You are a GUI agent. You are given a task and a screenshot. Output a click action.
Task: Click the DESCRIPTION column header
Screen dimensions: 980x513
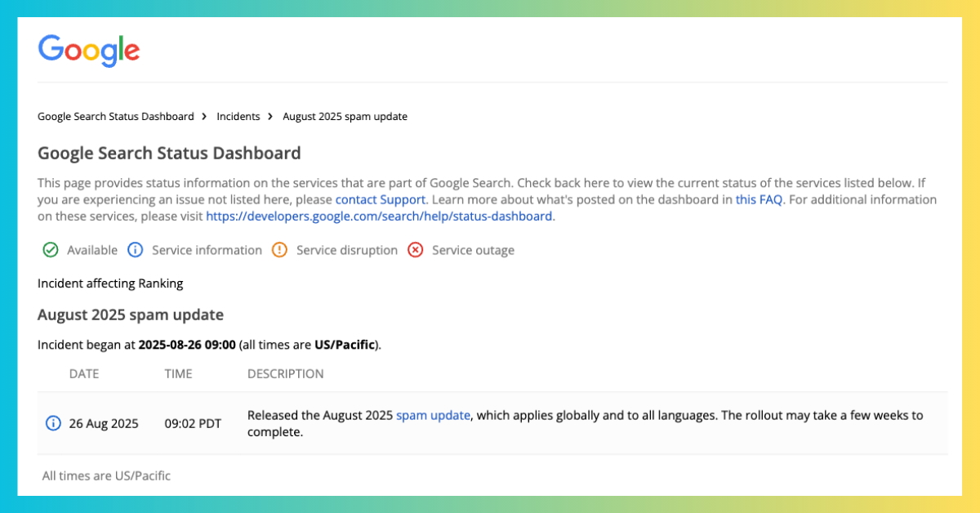pos(285,374)
